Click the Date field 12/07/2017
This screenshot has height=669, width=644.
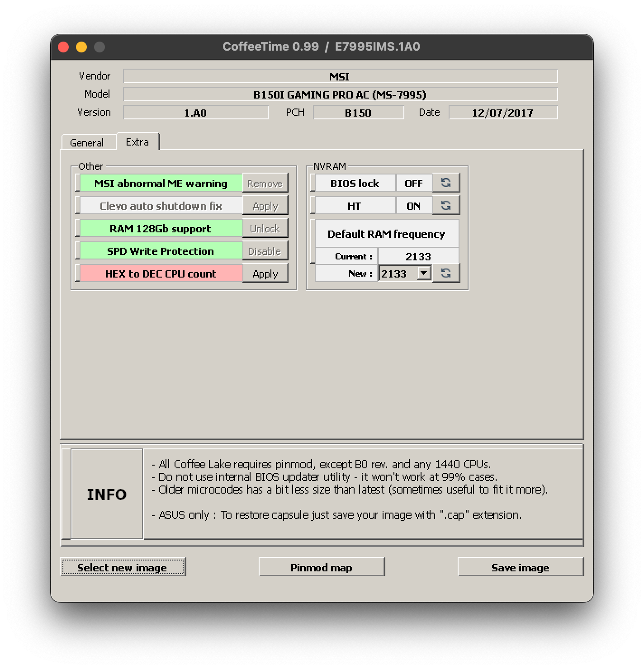point(503,112)
